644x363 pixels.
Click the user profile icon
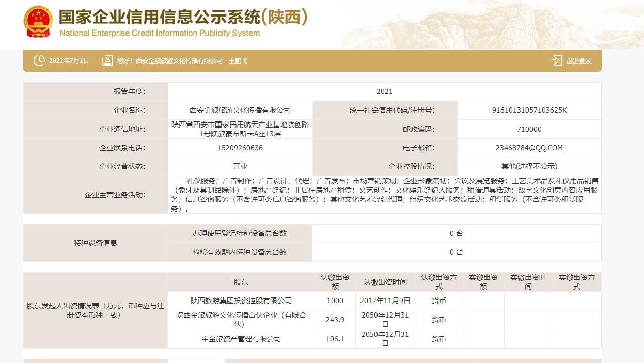click(x=107, y=60)
